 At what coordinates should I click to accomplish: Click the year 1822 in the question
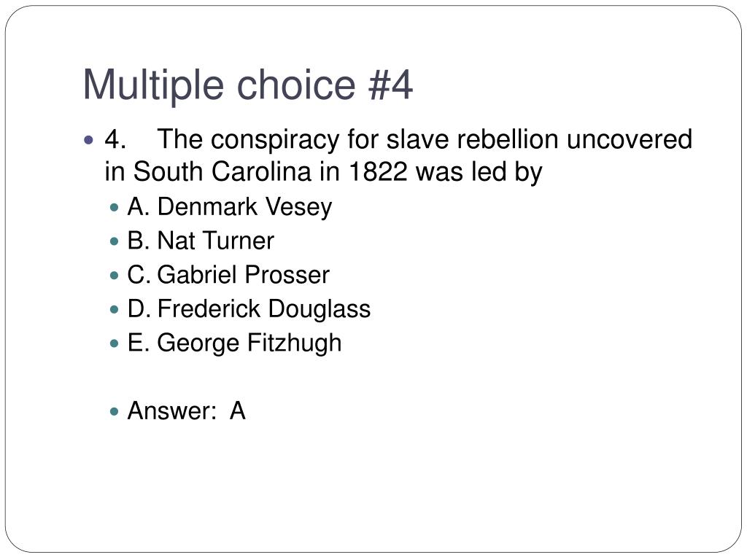(x=378, y=171)
